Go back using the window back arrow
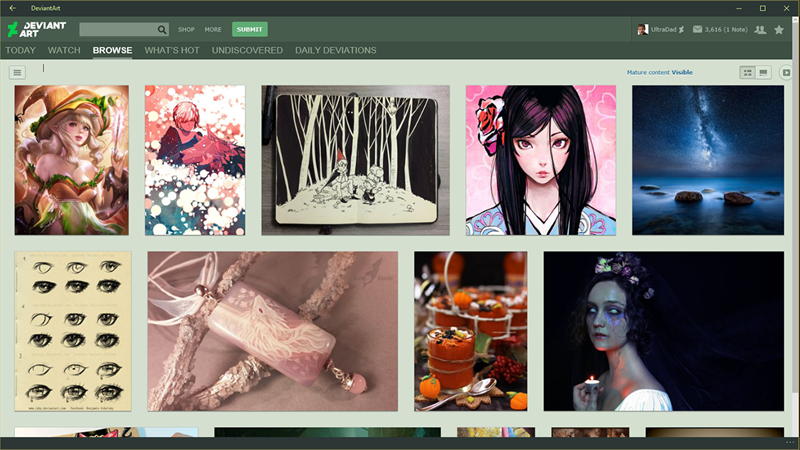This screenshot has height=450, width=800. [x=12, y=8]
